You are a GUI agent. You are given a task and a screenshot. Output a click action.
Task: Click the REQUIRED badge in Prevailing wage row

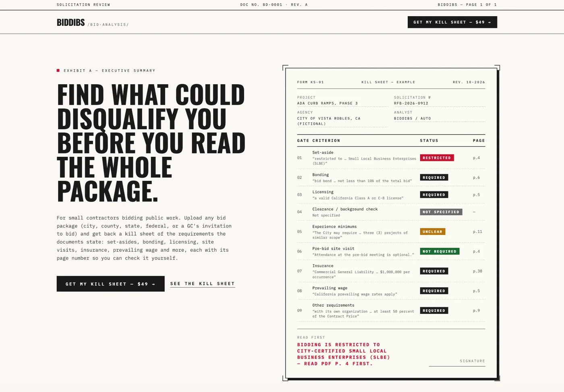point(434,291)
